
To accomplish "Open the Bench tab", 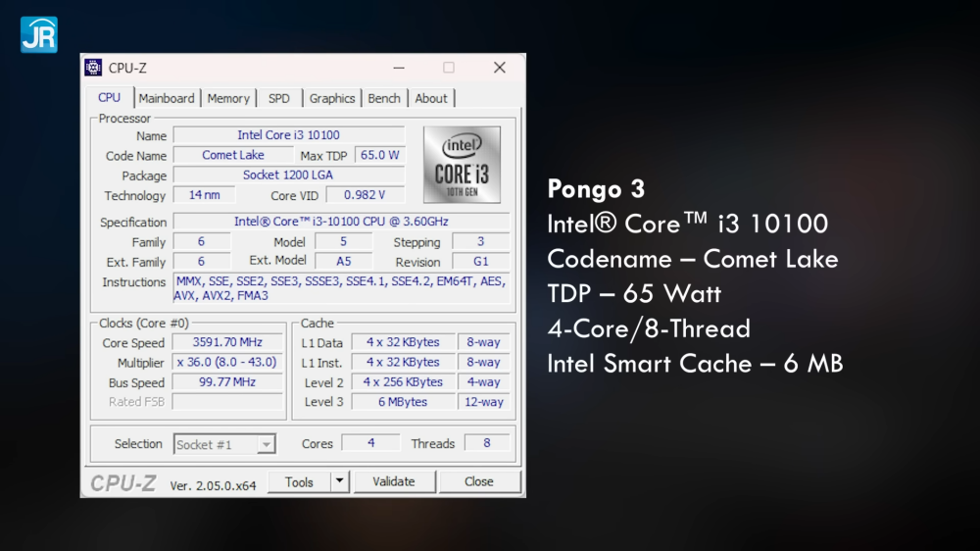I will [x=384, y=98].
